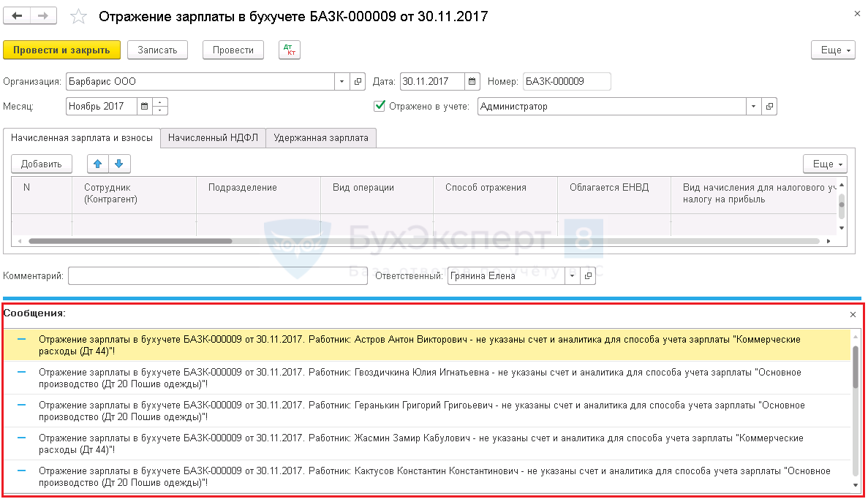The height and width of the screenshot is (499, 868).
Task: Open calendar for Месяц field
Action: click(144, 106)
